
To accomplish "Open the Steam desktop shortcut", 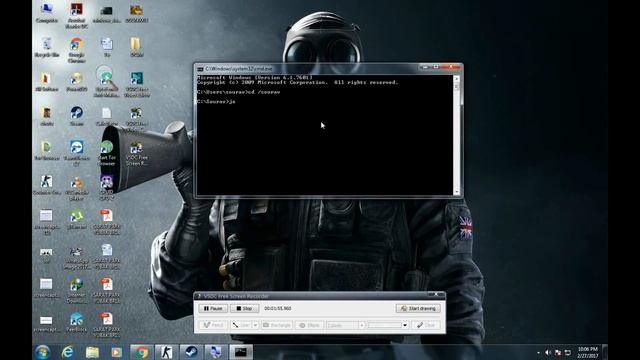I will [76, 116].
